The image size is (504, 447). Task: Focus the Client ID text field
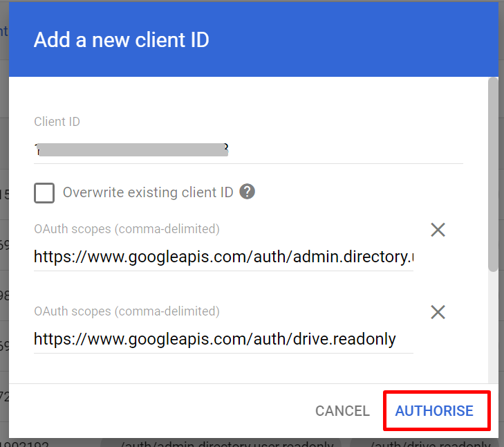coord(248,149)
